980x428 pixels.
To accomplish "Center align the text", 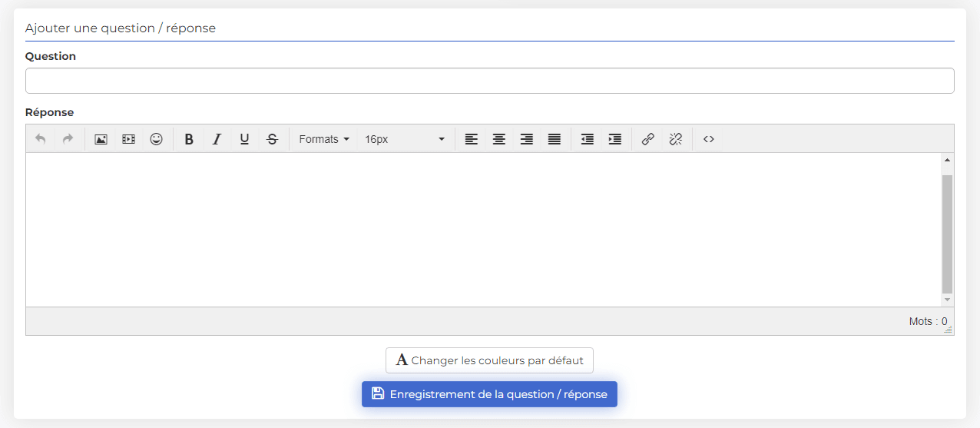I will point(499,139).
